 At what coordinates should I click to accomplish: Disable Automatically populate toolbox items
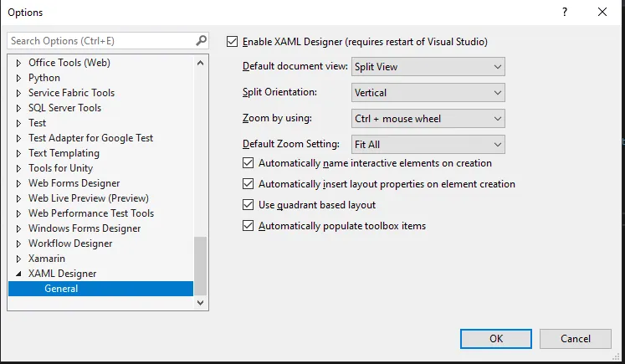click(248, 226)
